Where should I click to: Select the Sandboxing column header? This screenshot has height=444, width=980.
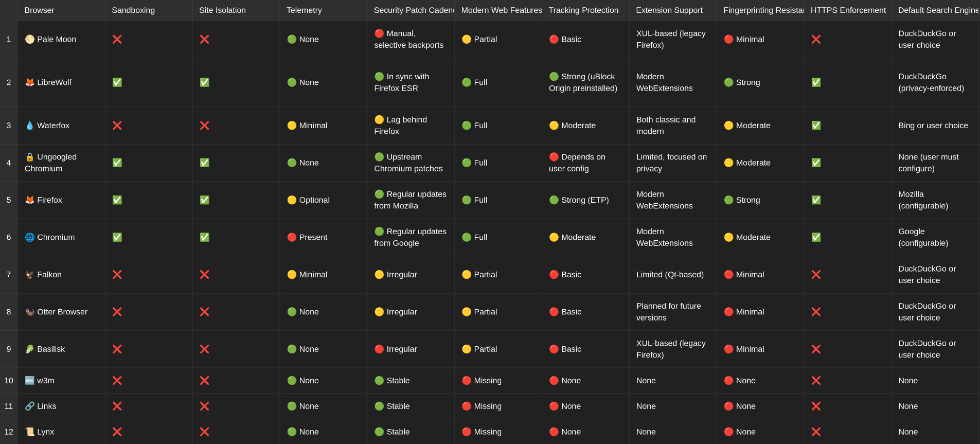(x=149, y=10)
